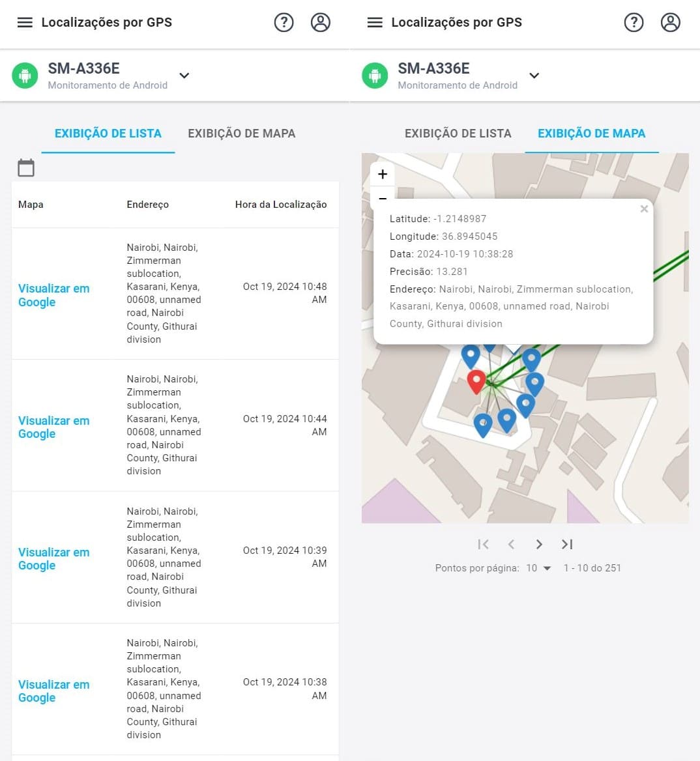
Task: Go to last page of points
Action: (x=567, y=545)
